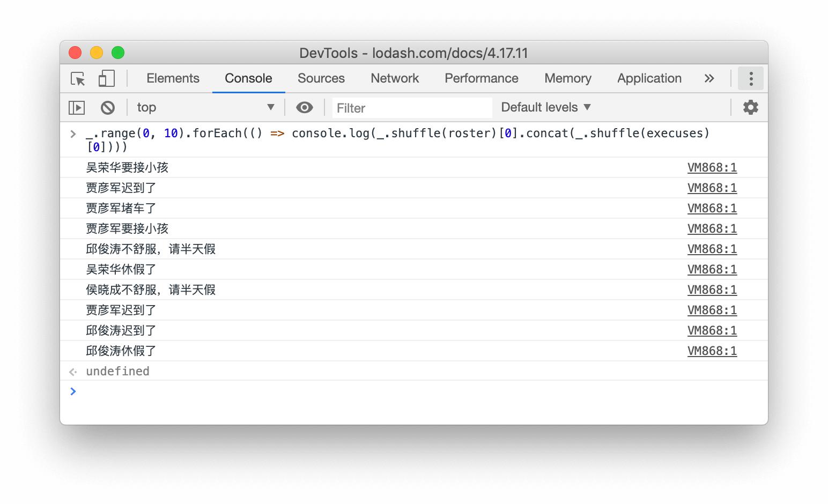Click log text 吴荣华要接小孩

click(127, 168)
